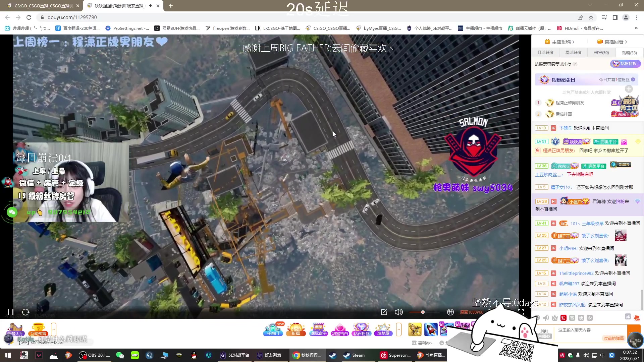Open the video share/edit icon in player
This screenshot has width=644, height=362.
coord(384,312)
